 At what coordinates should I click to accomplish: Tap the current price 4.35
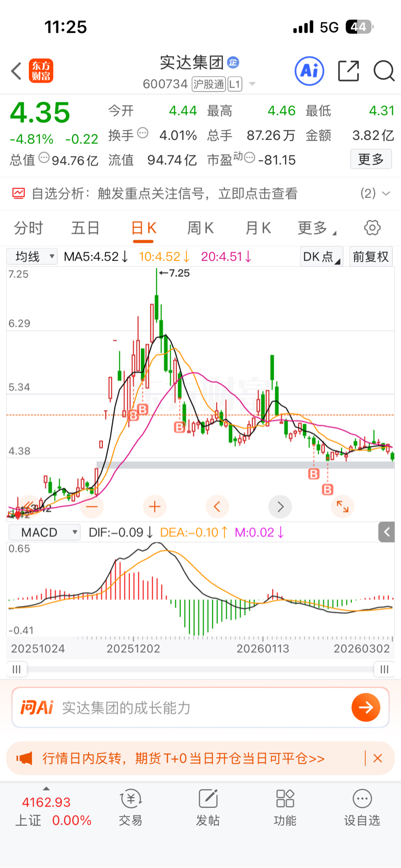[40, 113]
